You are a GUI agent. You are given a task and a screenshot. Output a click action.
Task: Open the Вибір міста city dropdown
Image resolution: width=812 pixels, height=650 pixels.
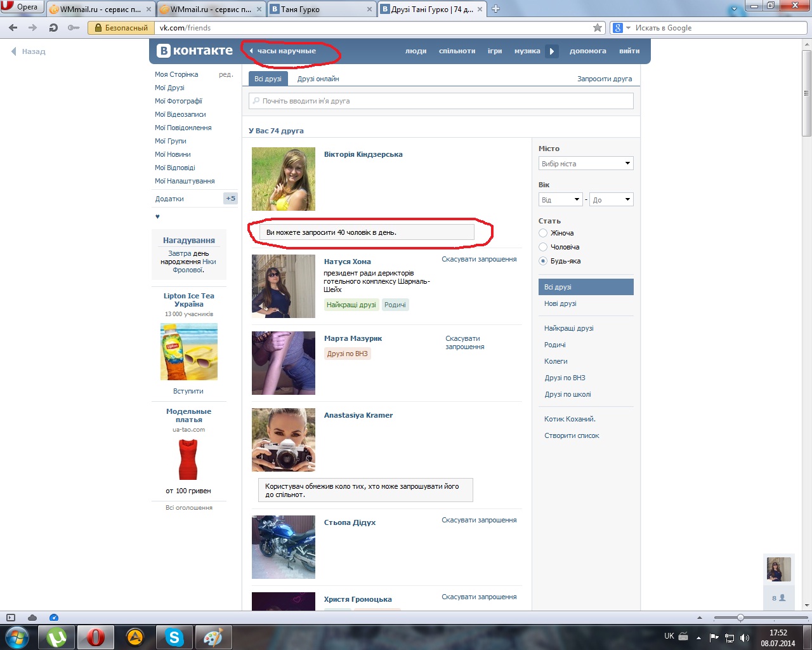coord(586,164)
